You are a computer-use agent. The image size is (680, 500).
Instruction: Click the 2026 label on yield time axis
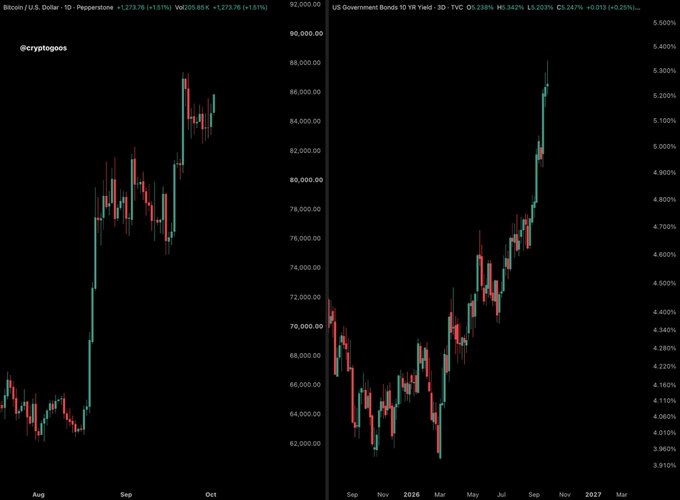click(x=412, y=494)
